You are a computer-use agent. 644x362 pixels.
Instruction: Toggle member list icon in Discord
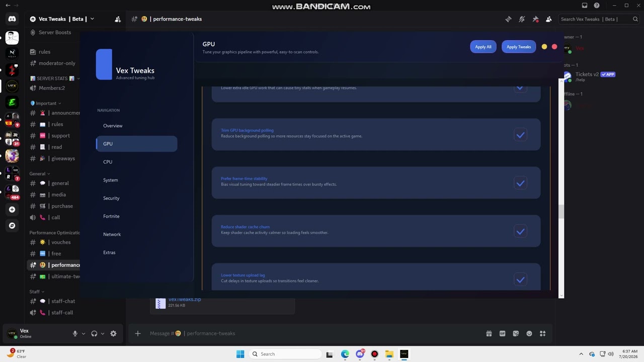(x=549, y=19)
